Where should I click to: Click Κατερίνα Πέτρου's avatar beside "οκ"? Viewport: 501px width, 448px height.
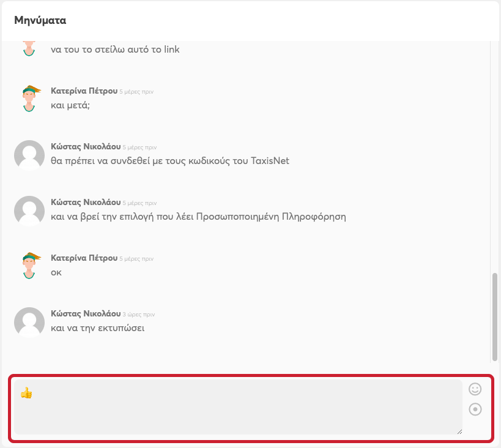tap(29, 266)
